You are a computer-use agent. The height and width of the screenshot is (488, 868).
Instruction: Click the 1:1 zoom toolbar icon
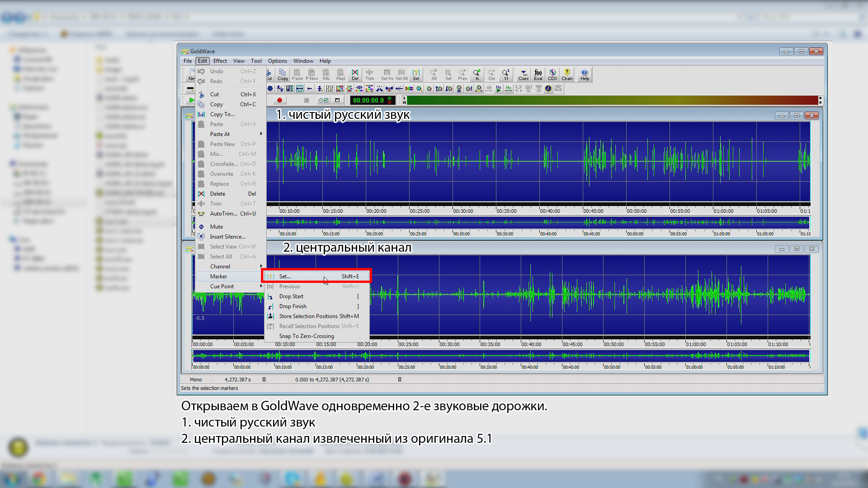[x=506, y=75]
